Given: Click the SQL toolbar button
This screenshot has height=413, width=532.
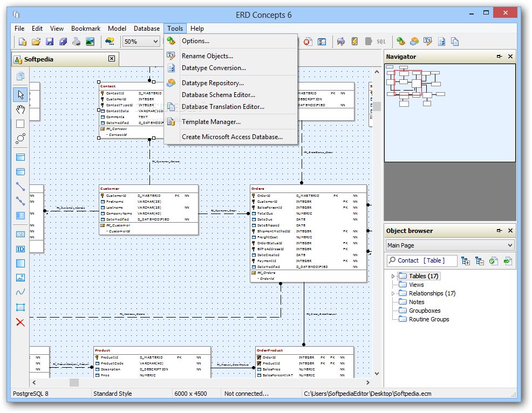Looking at the screenshot, I should [x=381, y=42].
